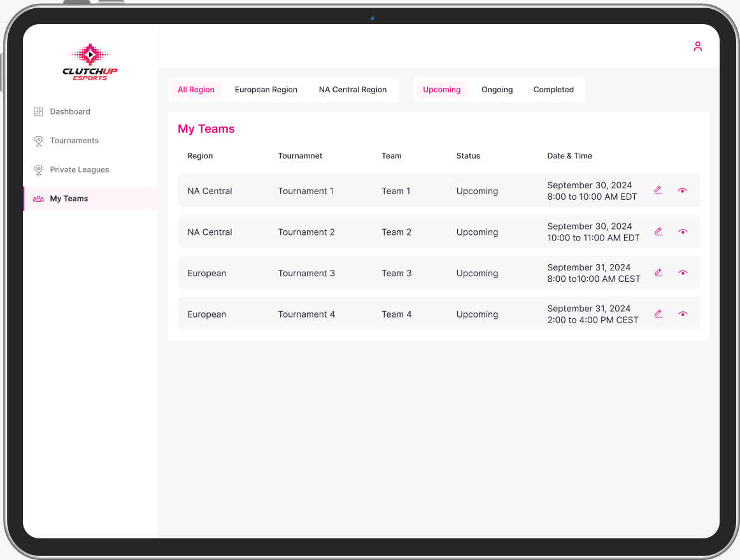Image resolution: width=740 pixels, height=560 pixels.
Task: Select My Teams in sidebar
Action: tap(90, 199)
